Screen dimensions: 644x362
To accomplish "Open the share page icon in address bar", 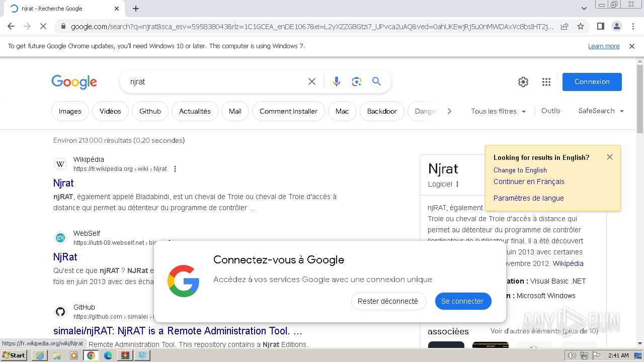I will (x=565, y=26).
